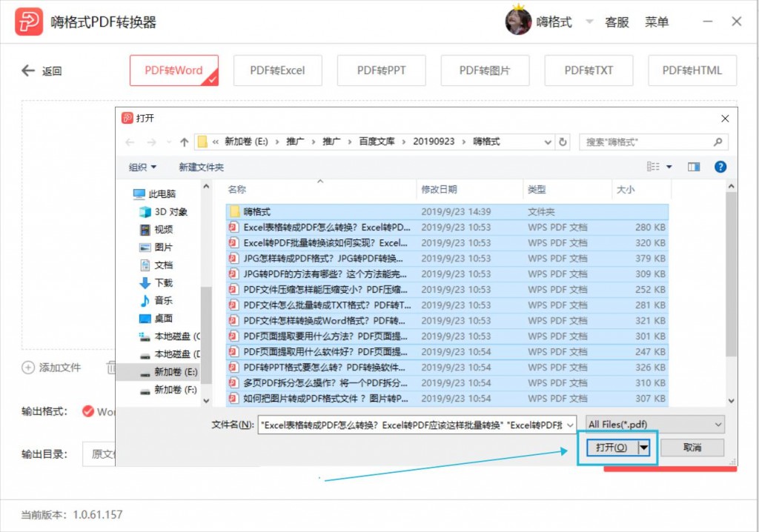
Task: Sort by the 修改日期 column header
Action: click(x=439, y=189)
